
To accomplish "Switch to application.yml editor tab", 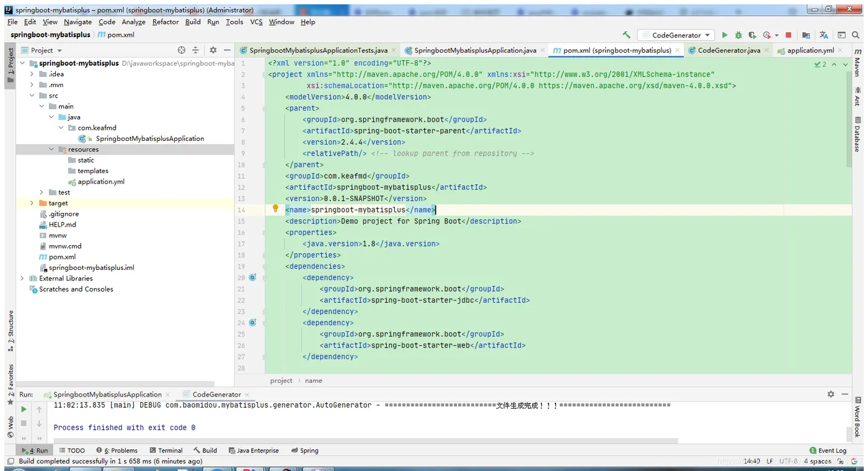I will coord(810,50).
